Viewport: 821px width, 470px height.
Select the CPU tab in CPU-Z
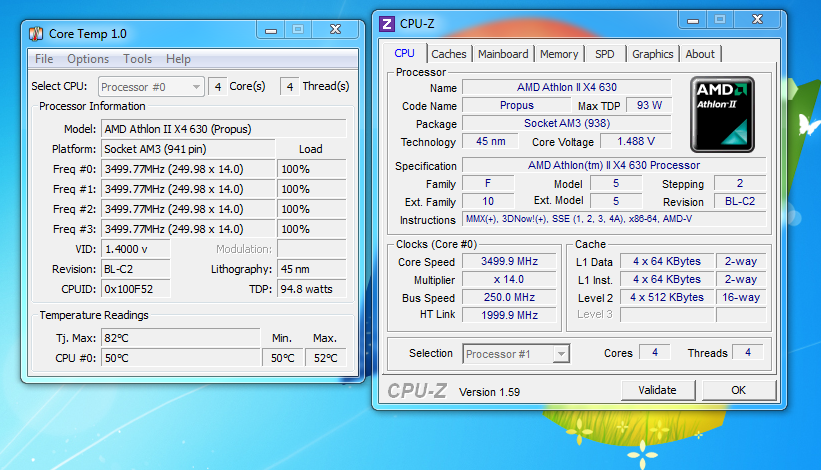[x=404, y=53]
